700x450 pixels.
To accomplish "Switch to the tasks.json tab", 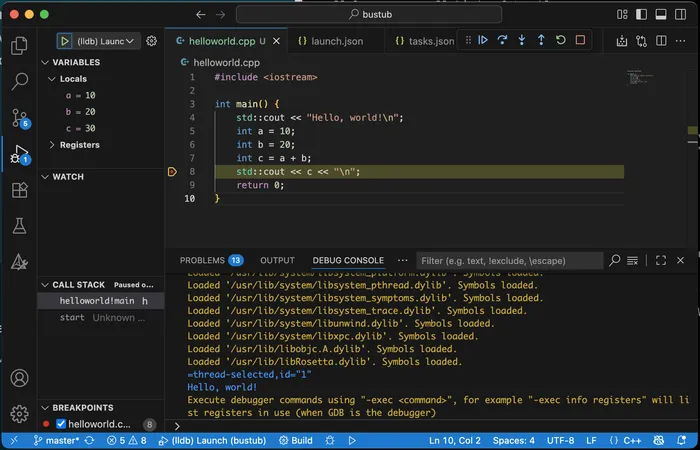I will tap(425, 41).
